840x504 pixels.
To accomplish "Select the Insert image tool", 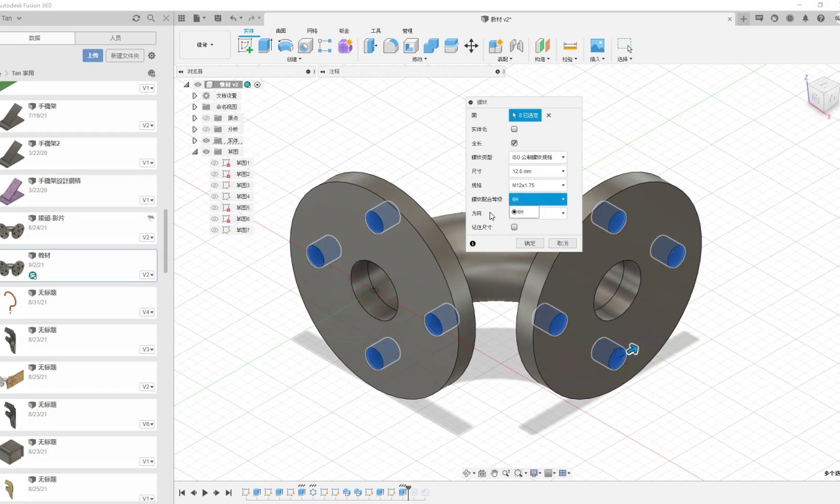I will tap(597, 45).
